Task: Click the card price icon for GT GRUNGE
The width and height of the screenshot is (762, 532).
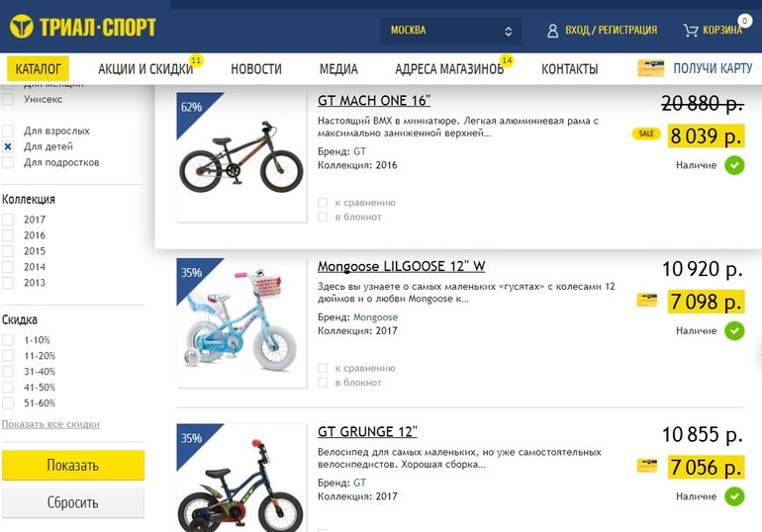Action: [647, 466]
